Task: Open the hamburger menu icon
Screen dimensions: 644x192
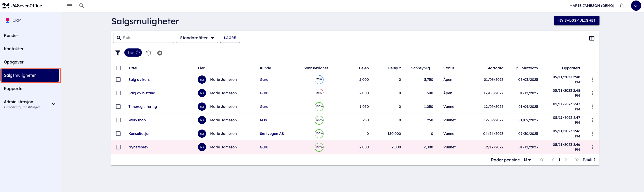Action: 69,6
